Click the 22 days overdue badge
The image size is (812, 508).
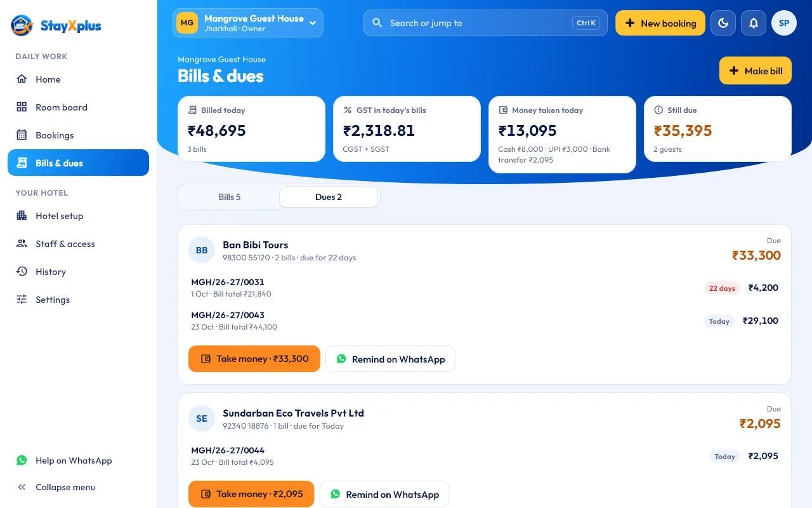point(722,288)
